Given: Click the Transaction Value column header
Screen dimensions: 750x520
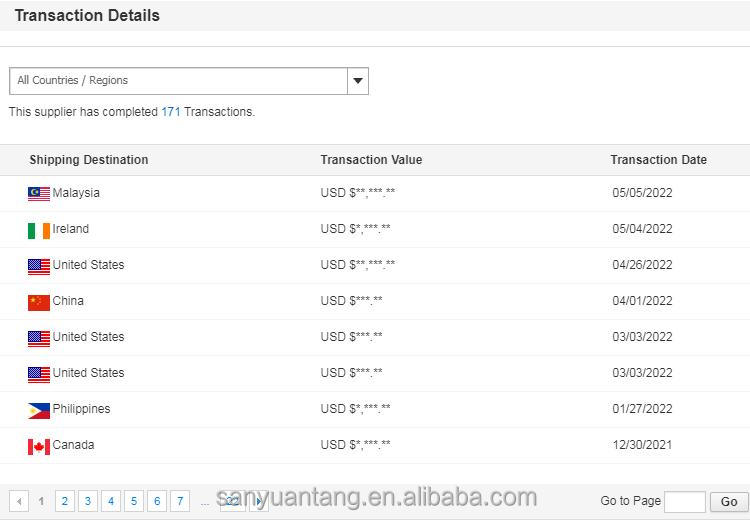Looking at the screenshot, I should 371,160.
